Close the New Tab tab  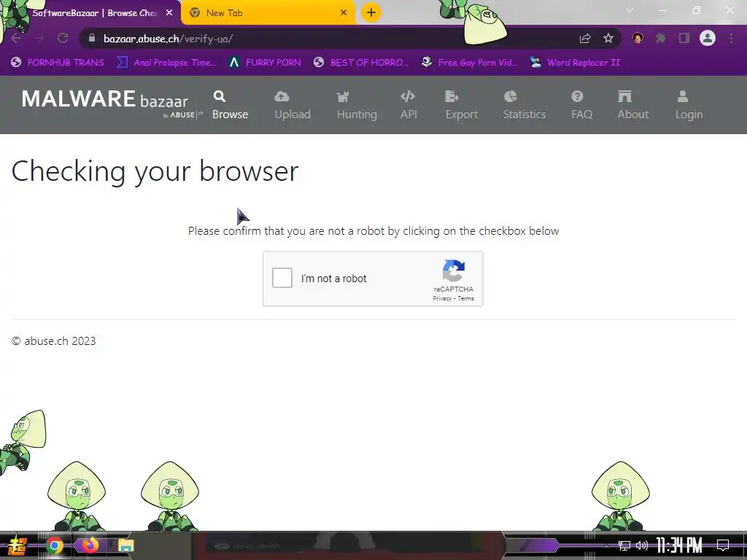[x=344, y=13]
